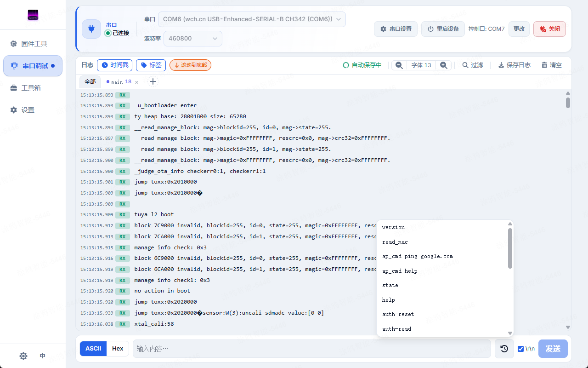Click the log scrollbar down arrow
Image resolution: width=588 pixels, height=368 pixels.
pyautogui.click(x=568, y=327)
